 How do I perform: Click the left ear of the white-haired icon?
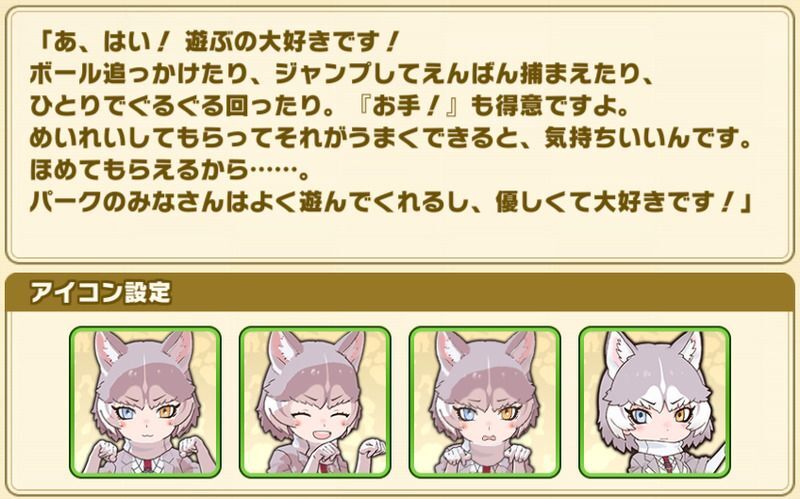(x=618, y=351)
